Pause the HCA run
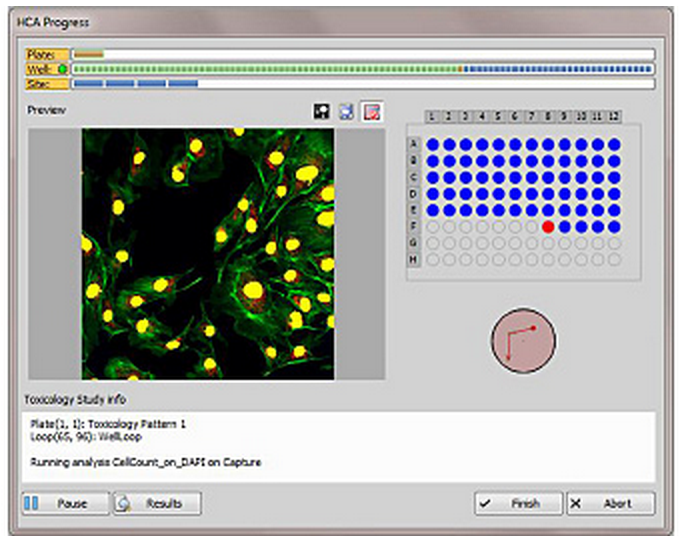The height and width of the screenshot is (541, 679). pos(65,503)
